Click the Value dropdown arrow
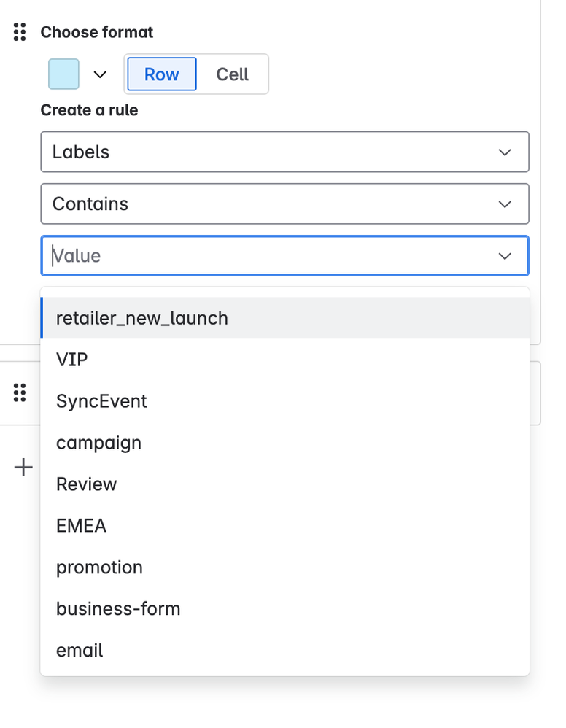The width and height of the screenshot is (566, 728). (505, 256)
